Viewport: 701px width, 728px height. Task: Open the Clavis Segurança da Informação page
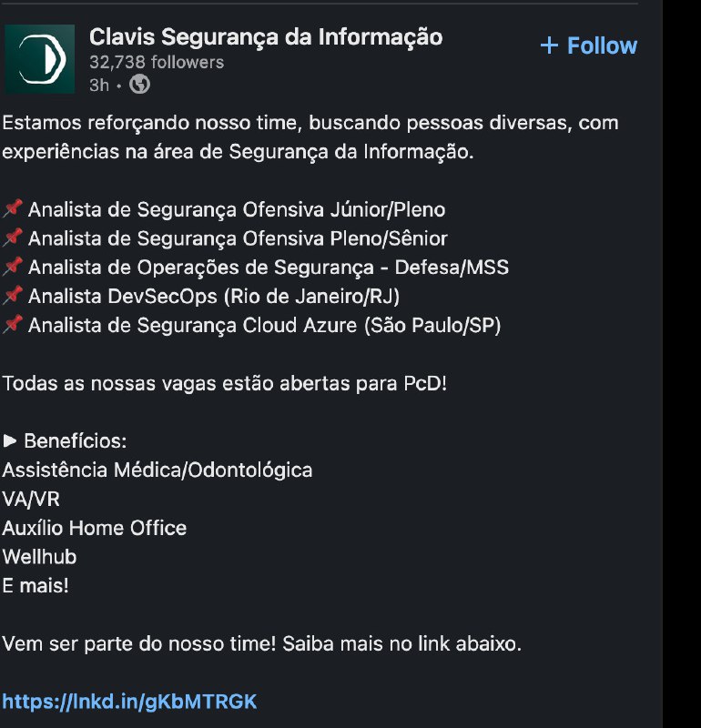266,37
